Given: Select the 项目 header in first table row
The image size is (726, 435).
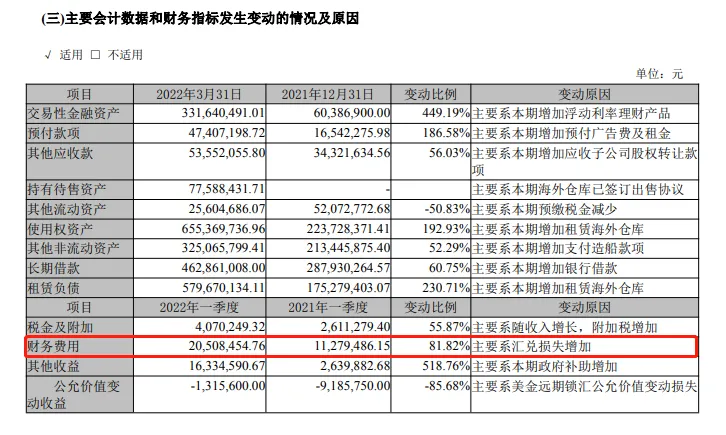Looking at the screenshot, I should click(80, 94).
